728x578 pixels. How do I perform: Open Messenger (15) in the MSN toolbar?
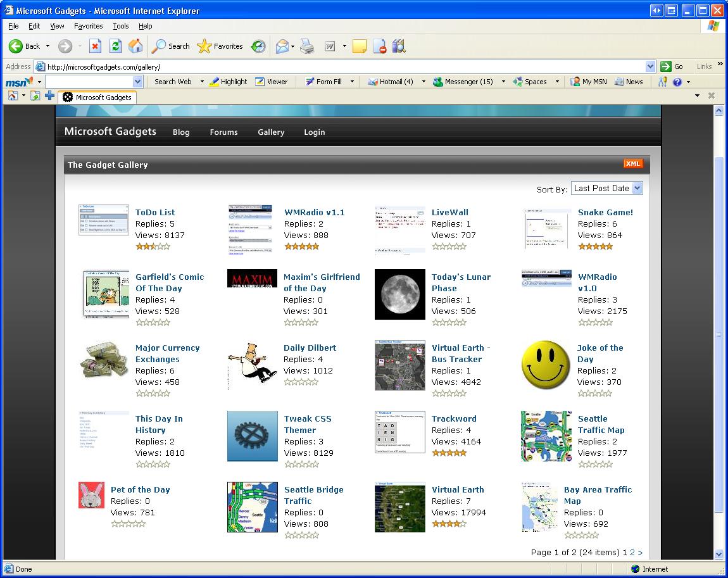click(463, 82)
